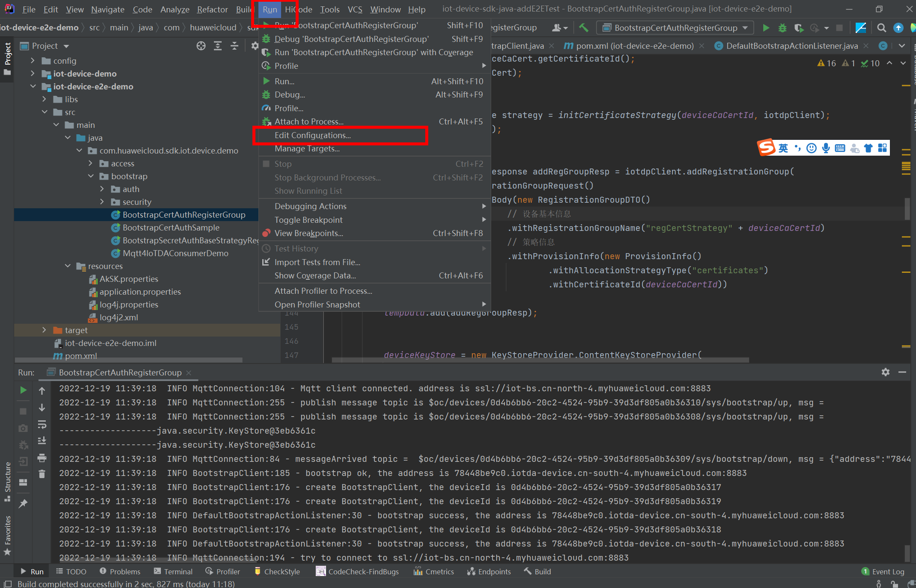
Task: Open the Tools menu in the menu bar
Action: coord(329,9)
